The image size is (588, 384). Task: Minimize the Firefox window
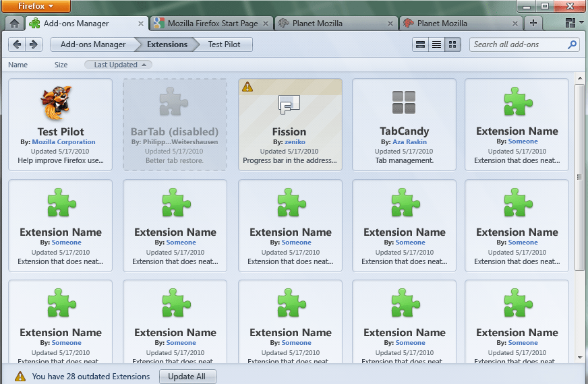[527, 6]
